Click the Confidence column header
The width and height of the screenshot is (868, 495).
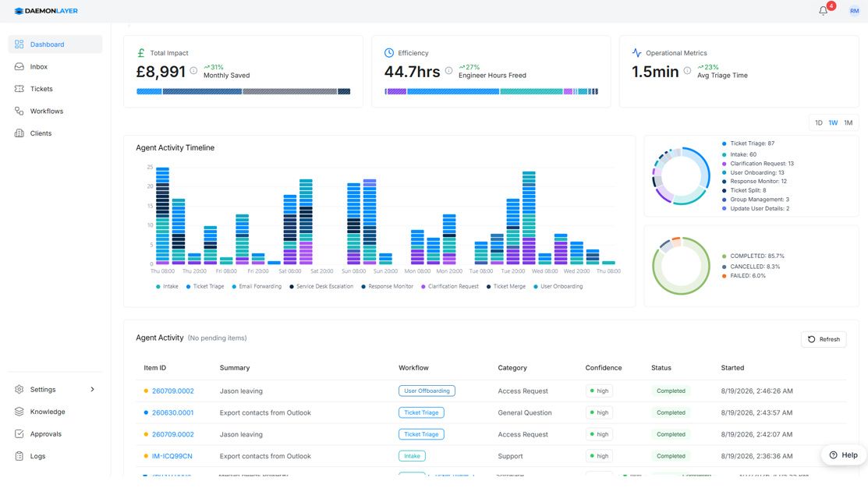604,368
